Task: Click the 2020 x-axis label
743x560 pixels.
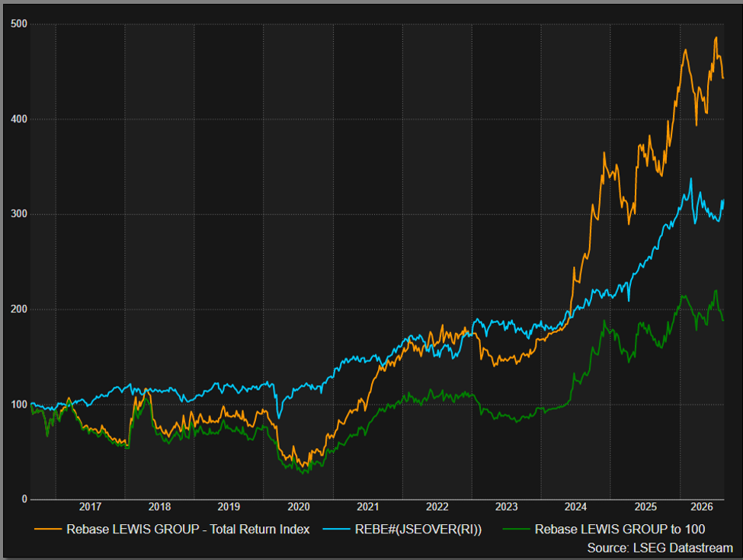Action: tap(299, 507)
